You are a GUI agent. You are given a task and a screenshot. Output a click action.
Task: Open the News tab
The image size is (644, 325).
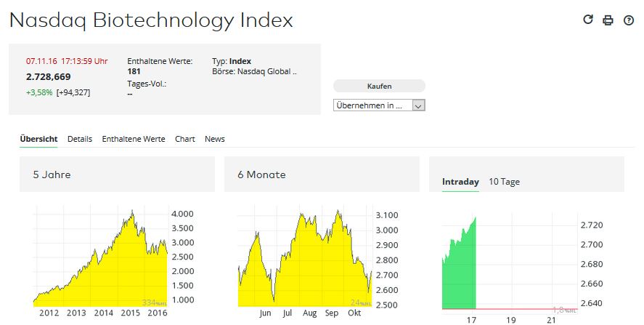pos(215,139)
